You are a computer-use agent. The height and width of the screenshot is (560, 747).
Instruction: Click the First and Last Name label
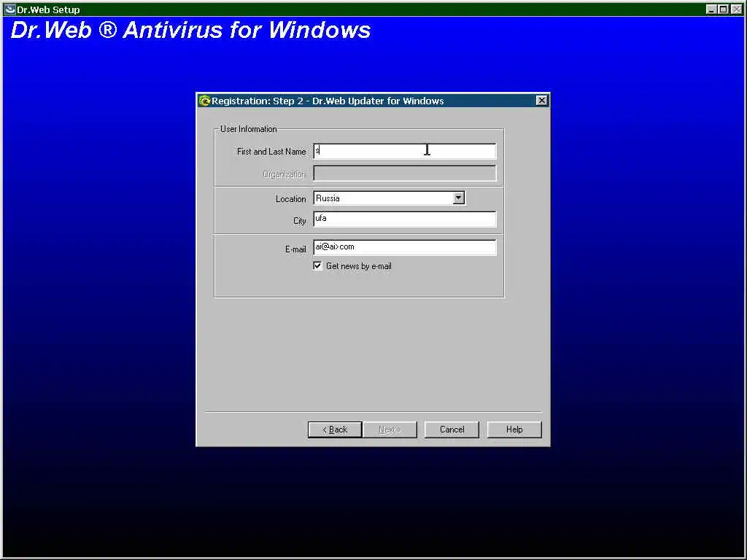[271, 152]
